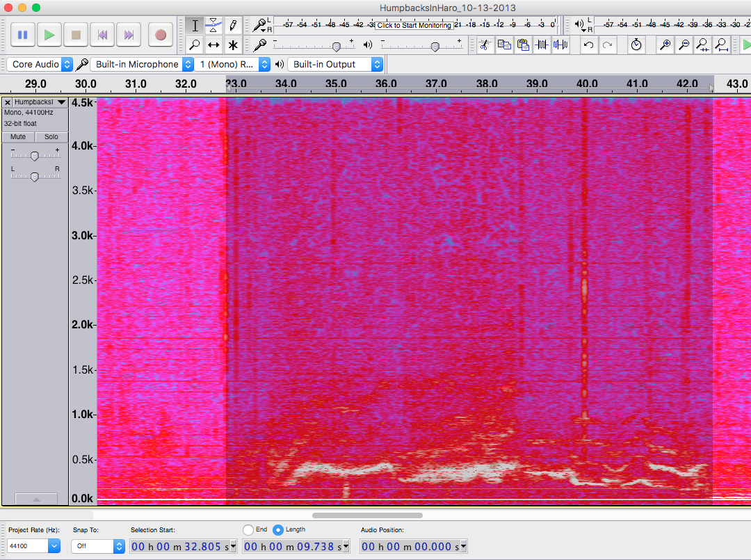Click the track gain slider knob
Screen dimensions: 751x560
[34, 157]
